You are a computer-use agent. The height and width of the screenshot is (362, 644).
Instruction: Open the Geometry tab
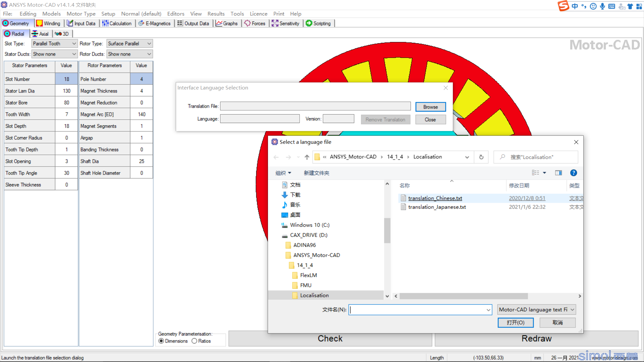click(17, 23)
